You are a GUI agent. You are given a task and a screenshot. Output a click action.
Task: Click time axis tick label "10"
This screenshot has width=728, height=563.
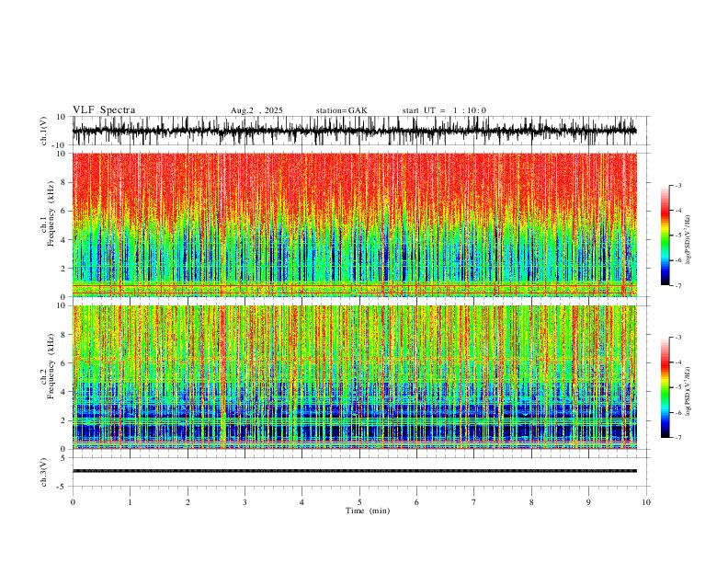point(646,502)
